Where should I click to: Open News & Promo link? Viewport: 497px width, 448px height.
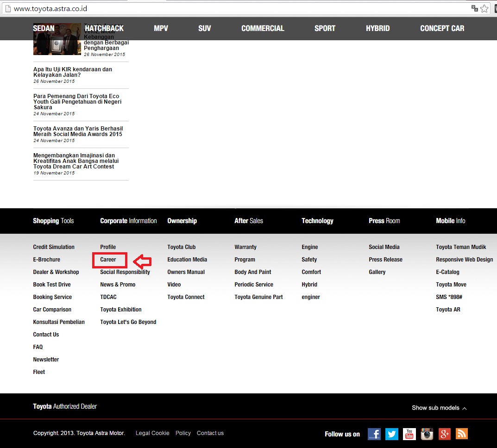[x=118, y=284]
